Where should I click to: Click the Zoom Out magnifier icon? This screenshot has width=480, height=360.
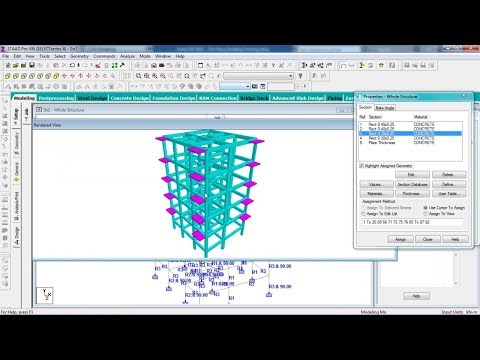(x=163, y=76)
